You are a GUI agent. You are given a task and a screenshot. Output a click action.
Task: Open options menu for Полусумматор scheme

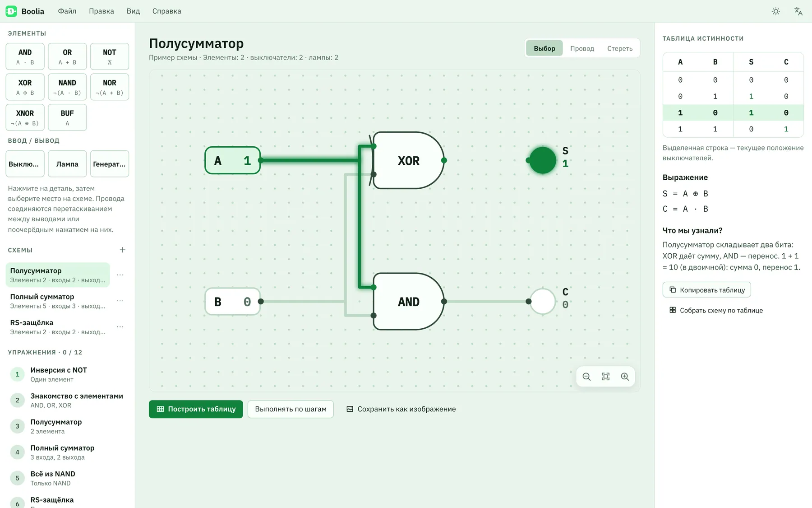point(120,275)
